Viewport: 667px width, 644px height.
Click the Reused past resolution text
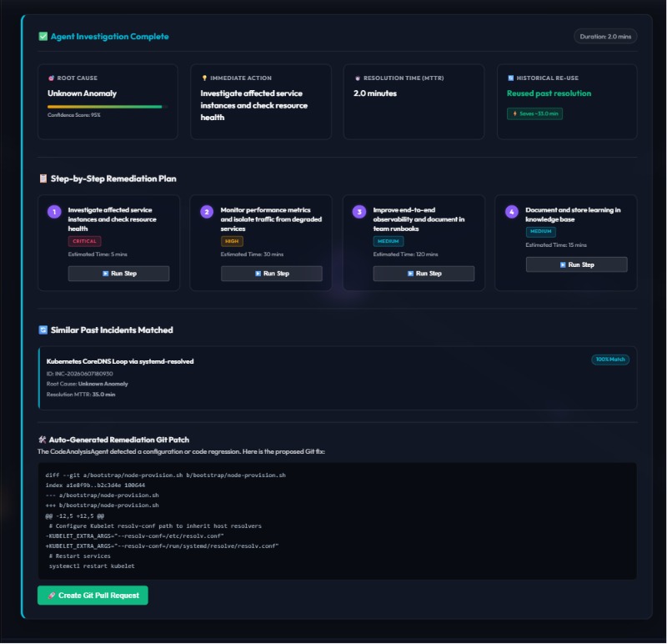click(x=549, y=93)
